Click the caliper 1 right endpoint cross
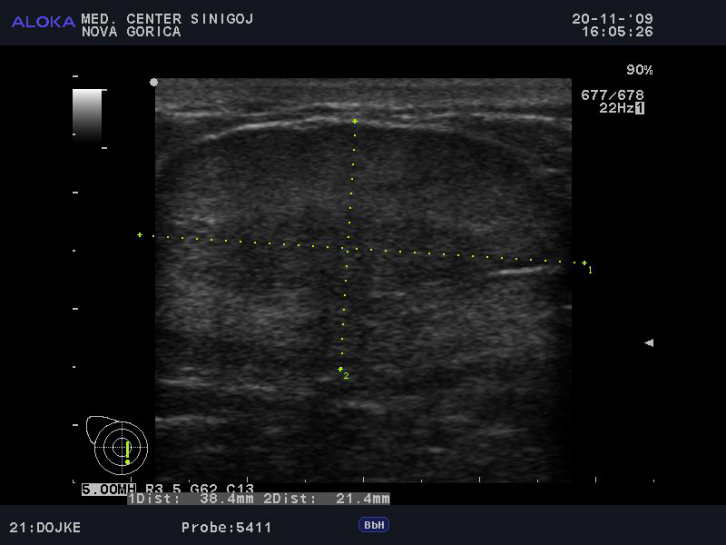 click(x=584, y=263)
